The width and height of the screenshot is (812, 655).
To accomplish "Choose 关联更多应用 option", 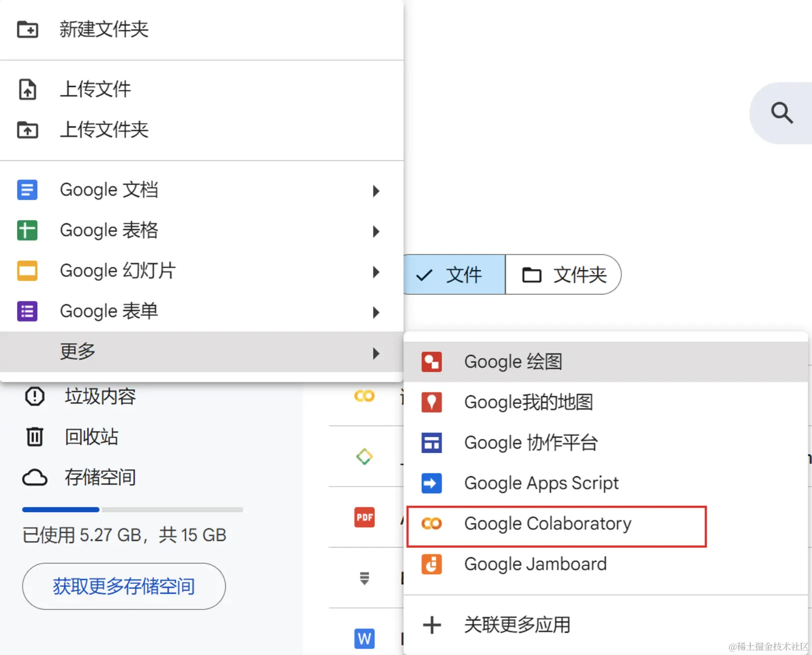I will coord(606,625).
